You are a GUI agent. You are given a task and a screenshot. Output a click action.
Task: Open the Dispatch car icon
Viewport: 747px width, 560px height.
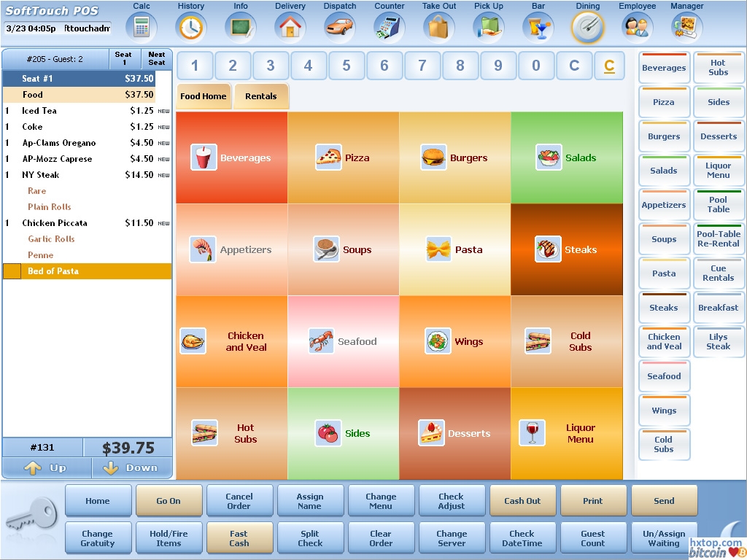tap(340, 28)
